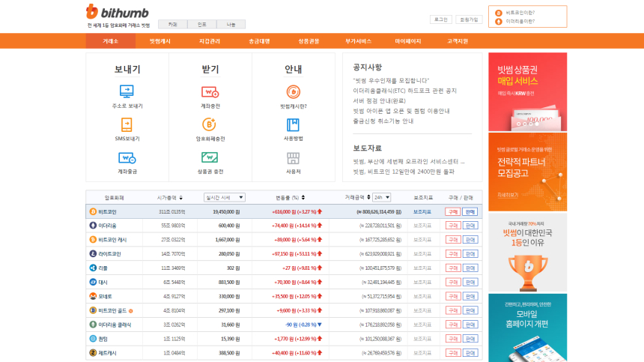644x362 pixels.
Task: Click 구매 in the 리플 row
Action: pyautogui.click(x=452, y=268)
